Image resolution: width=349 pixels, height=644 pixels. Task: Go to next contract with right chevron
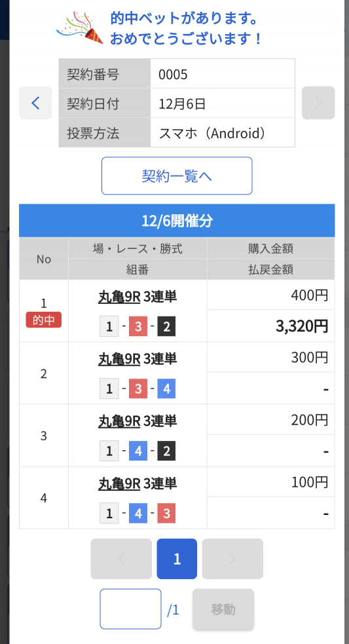pyautogui.click(x=318, y=103)
